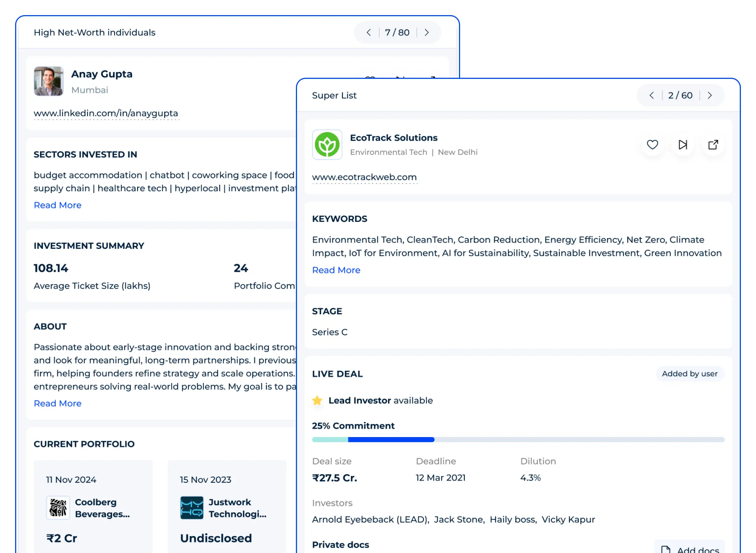This screenshot has height=553, width=756.
Task: Expand About section via Read More
Action: pos(58,404)
